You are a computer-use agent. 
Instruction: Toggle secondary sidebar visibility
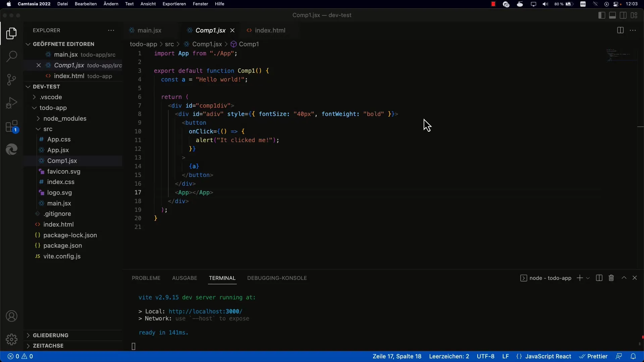coord(623,15)
